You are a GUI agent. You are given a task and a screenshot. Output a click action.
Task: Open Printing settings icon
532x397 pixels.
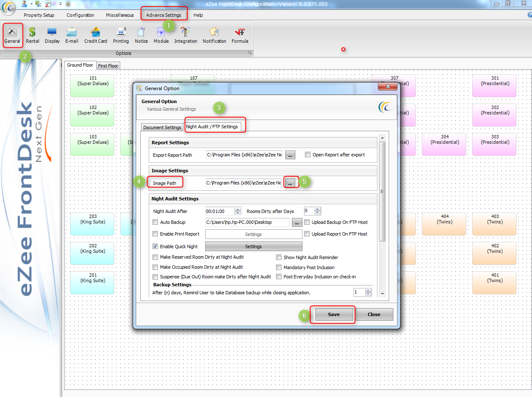click(121, 35)
